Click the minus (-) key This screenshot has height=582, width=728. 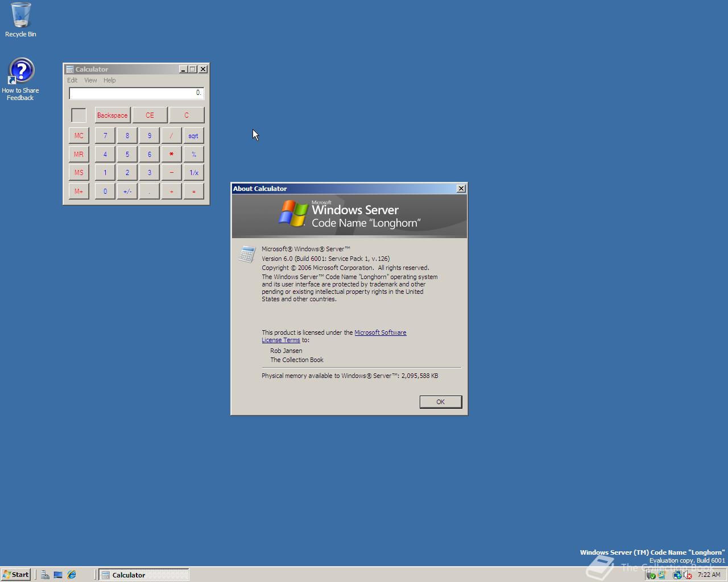coord(171,172)
